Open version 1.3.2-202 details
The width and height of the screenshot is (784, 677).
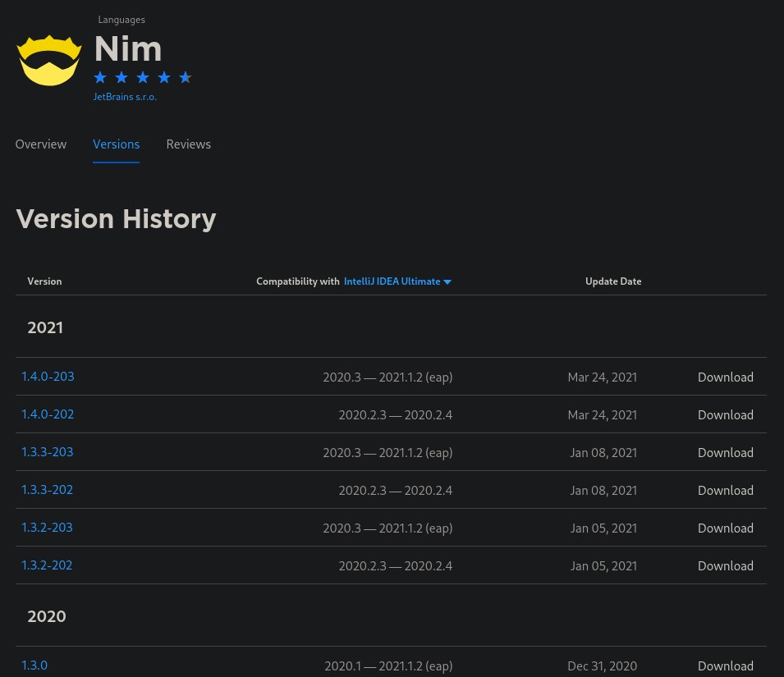coord(47,565)
